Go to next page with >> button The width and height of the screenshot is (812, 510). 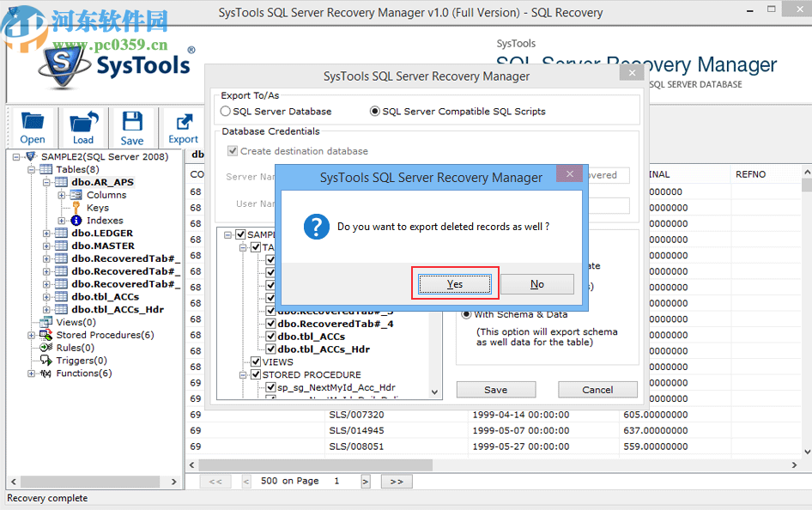click(x=396, y=481)
